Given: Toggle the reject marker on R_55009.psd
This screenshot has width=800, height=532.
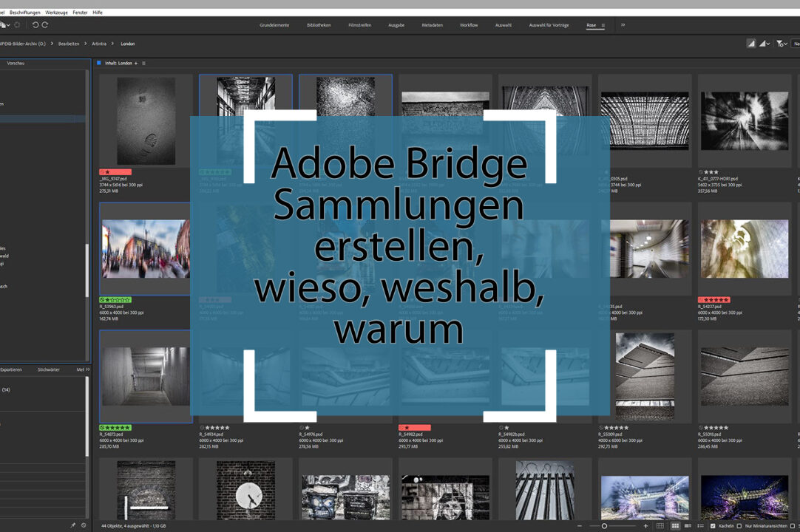Looking at the screenshot, I should pos(601,428).
